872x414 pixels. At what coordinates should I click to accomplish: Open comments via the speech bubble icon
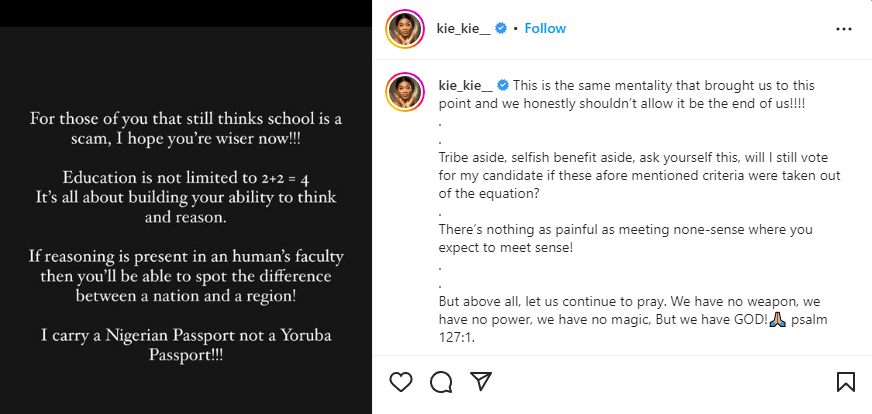tap(441, 382)
